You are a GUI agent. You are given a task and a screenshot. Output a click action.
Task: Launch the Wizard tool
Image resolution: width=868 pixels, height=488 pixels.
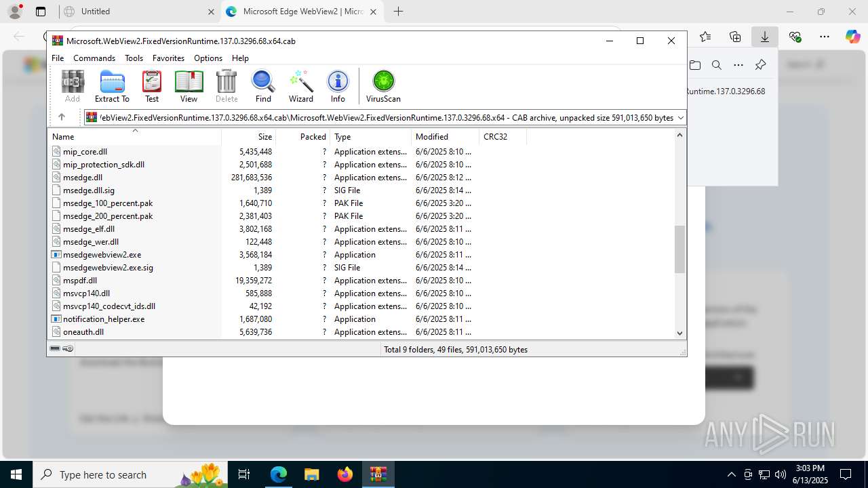[x=300, y=86]
